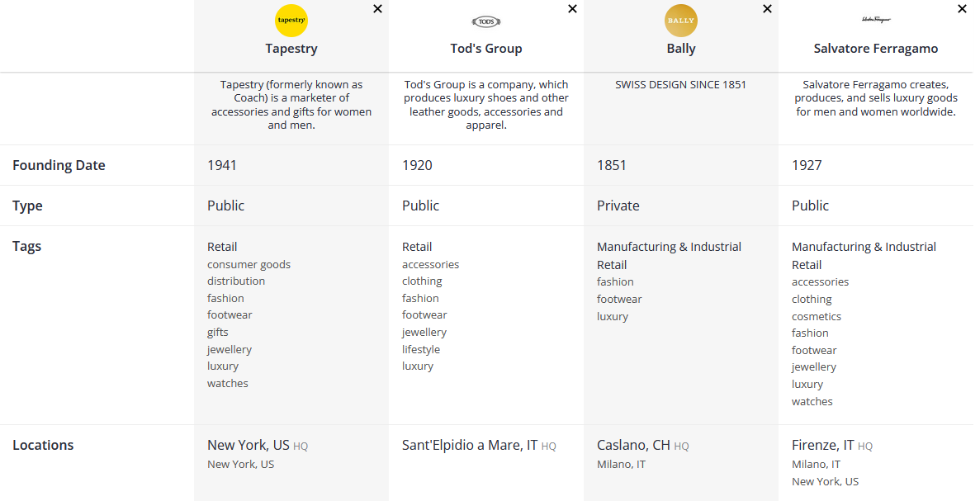The height and width of the screenshot is (501, 980).
Task: Remove Tod's Group column with X
Action: (572, 9)
